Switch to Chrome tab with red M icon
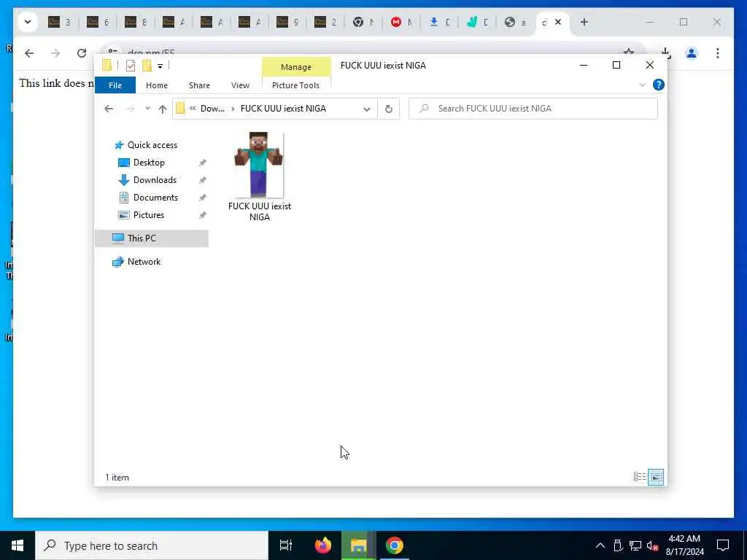747x560 pixels. pos(401,22)
